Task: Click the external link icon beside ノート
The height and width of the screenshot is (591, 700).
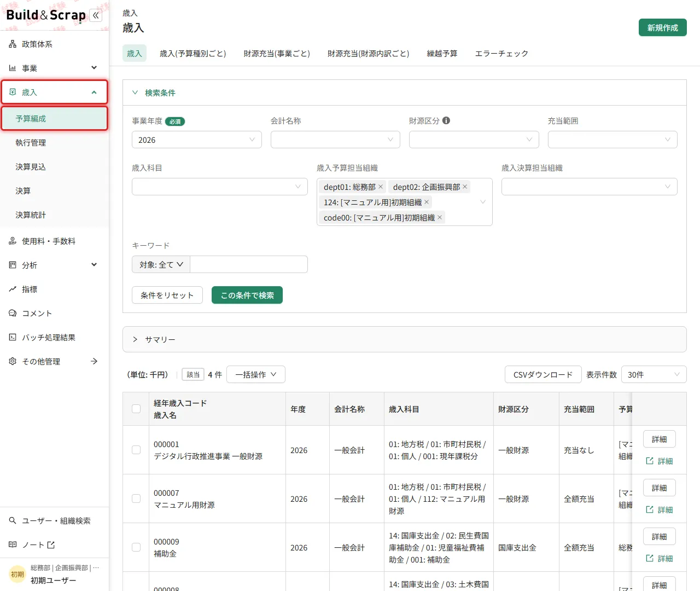Action: tap(51, 545)
